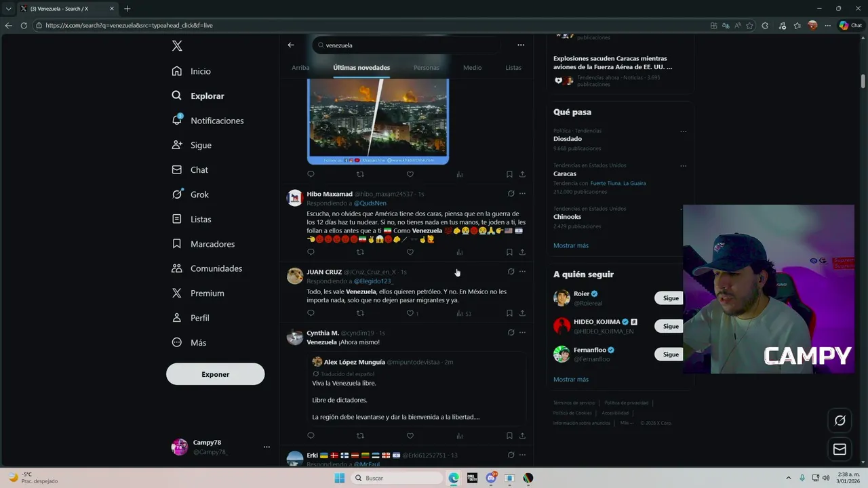Open quoted Alex López Munguía post

click(x=416, y=389)
